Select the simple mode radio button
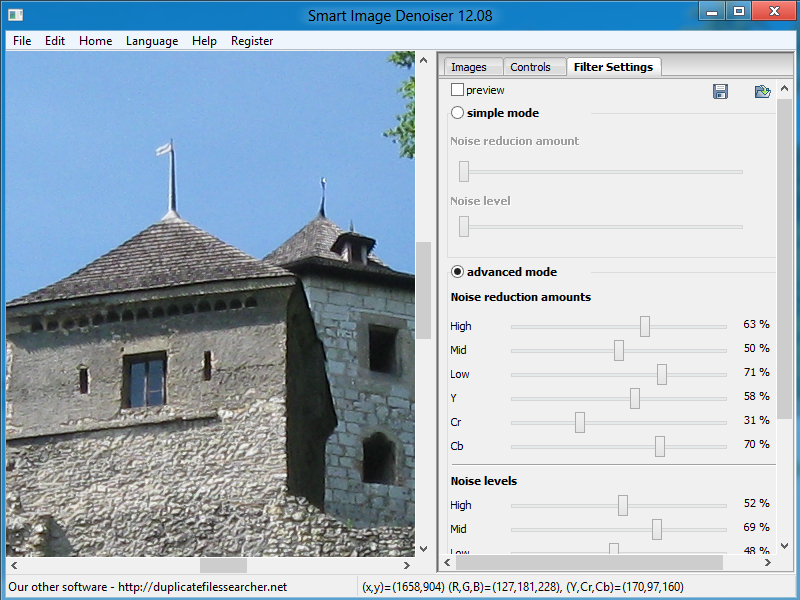The width and height of the screenshot is (800, 600). [457, 113]
